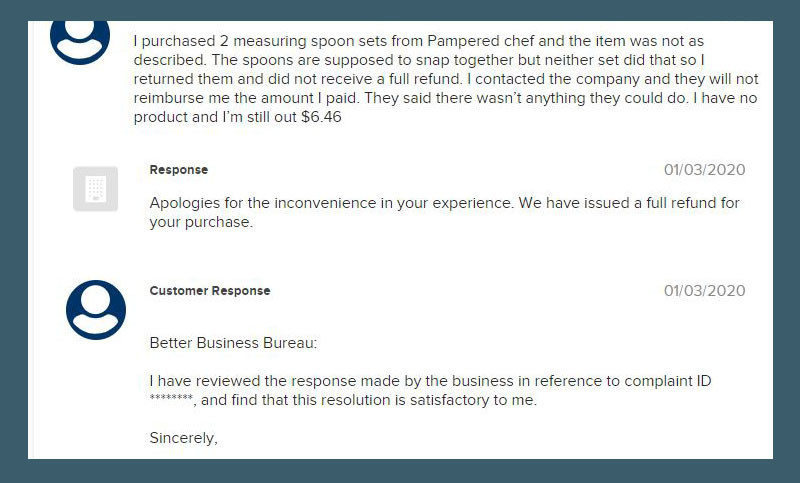Click the date beside the Response heading
The image size is (800, 483).
[704, 170]
